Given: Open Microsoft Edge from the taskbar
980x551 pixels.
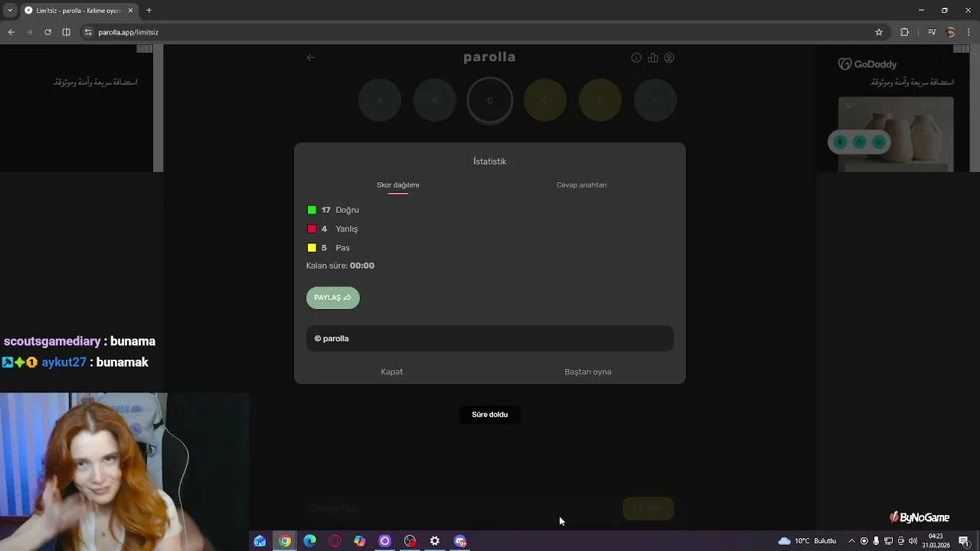Looking at the screenshot, I should click(310, 541).
